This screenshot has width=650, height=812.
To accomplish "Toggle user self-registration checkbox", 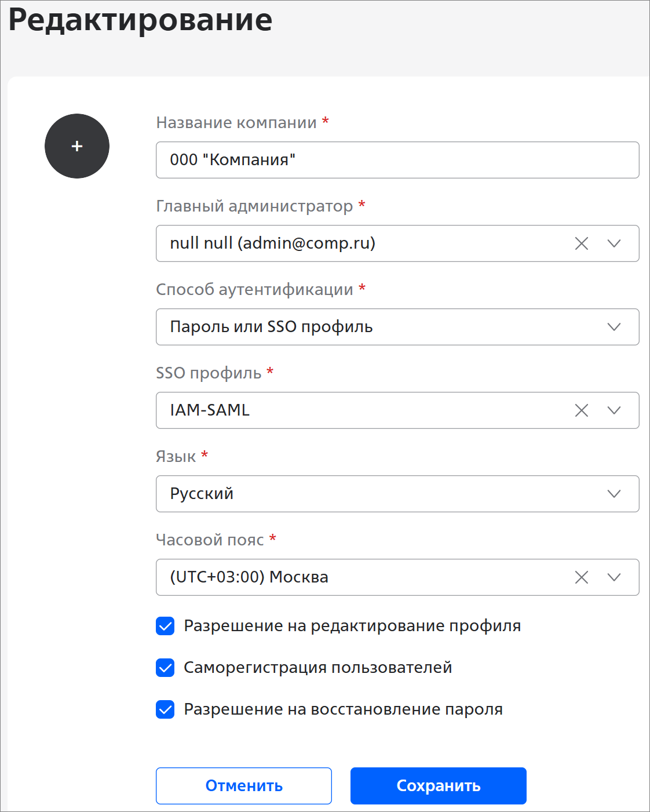I will tap(165, 668).
